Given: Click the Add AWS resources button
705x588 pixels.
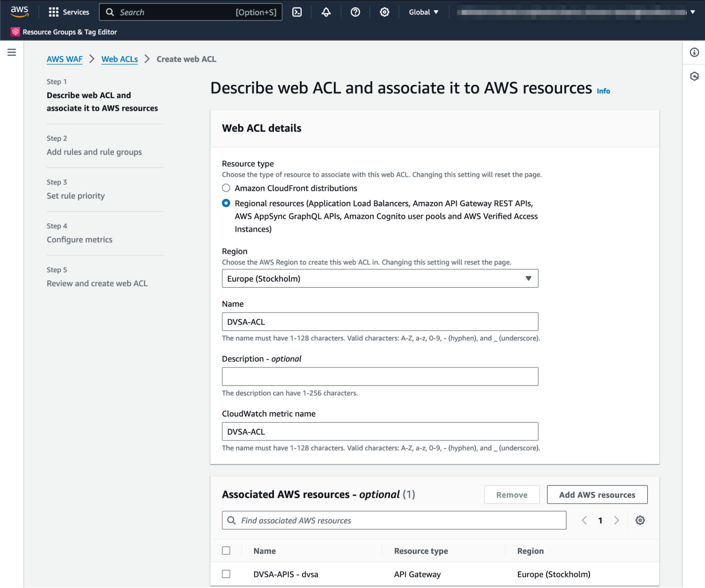Looking at the screenshot, I should tap(597, 495).
